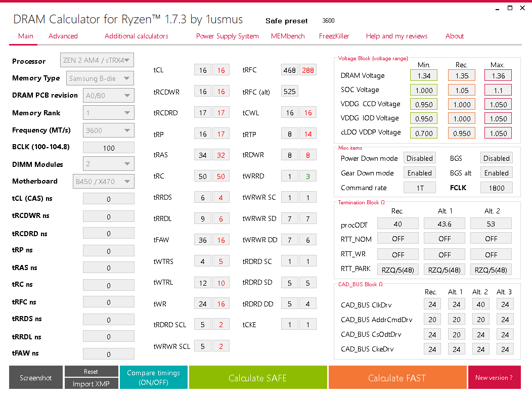Click the tRRDS ns input field
532x400 pixels.
point(109,320)
